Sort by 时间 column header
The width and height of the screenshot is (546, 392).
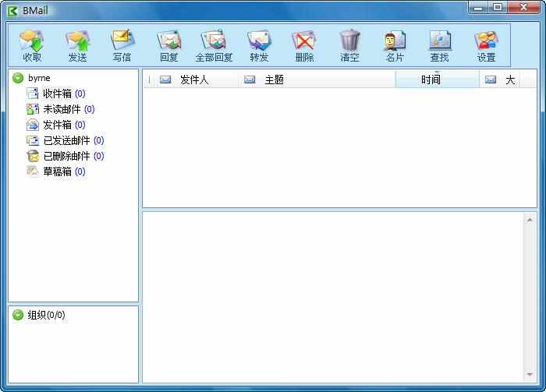(x=438, y=80)
